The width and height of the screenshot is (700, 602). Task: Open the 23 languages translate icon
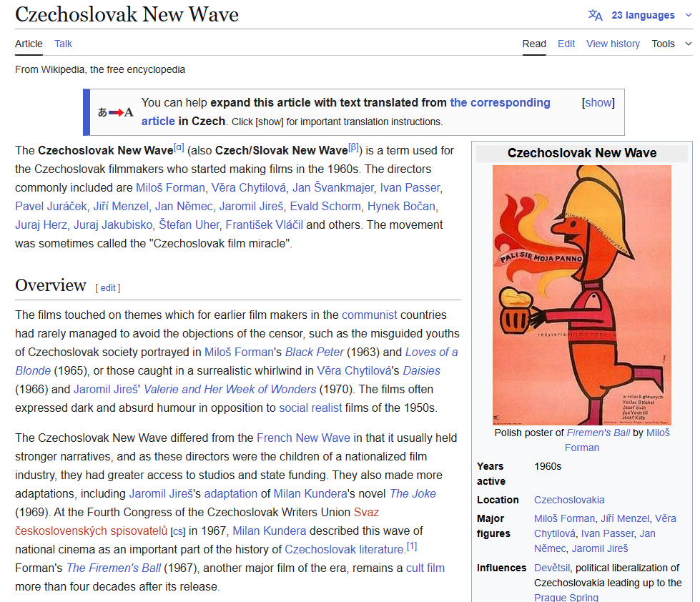[595, 15]
